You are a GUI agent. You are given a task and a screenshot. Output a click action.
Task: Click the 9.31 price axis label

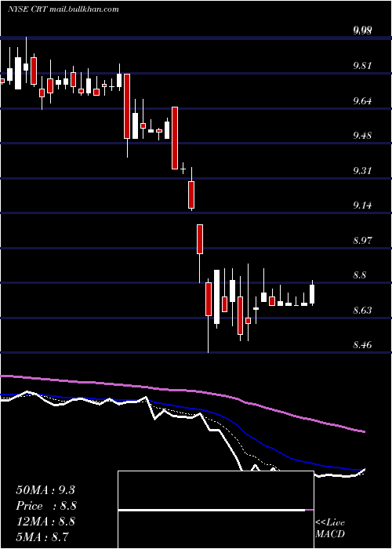[x=362, y=171]
